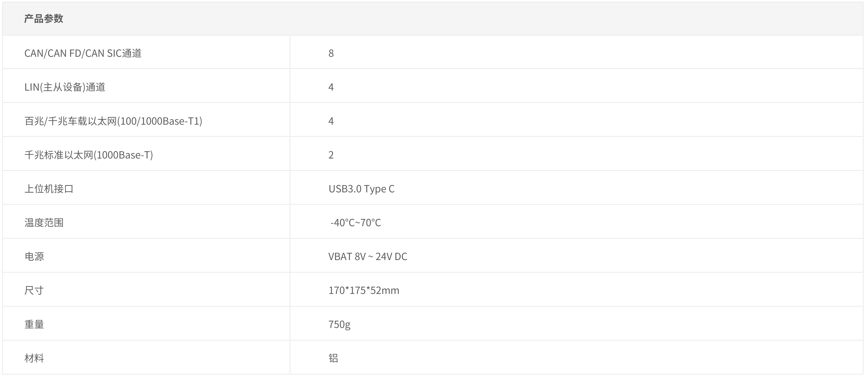Select the 电源 row label

pyautogui.click(x=34, y=257)
